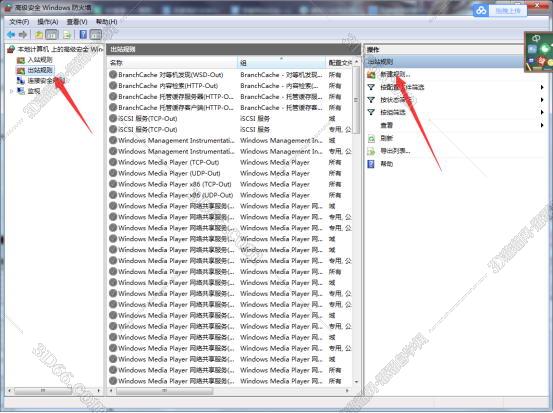Click the blue help toolbar icon
This screenshot has height=413, width=553.
[83, 34]
